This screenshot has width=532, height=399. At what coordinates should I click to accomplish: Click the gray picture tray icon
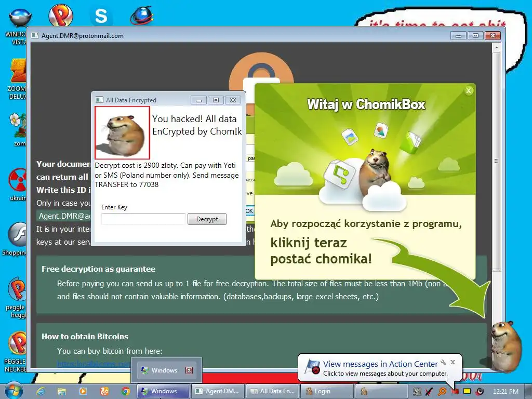417,392
